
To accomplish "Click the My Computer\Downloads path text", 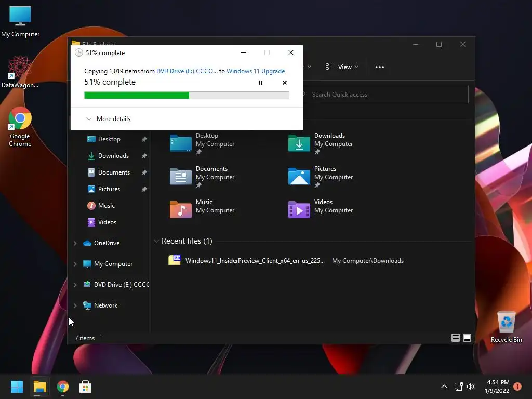I will pos(368,261).
